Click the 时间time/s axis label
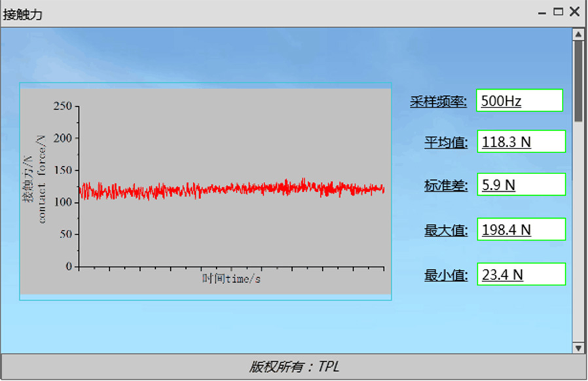Viewport: 588px width, 381px height. [231, 279]
